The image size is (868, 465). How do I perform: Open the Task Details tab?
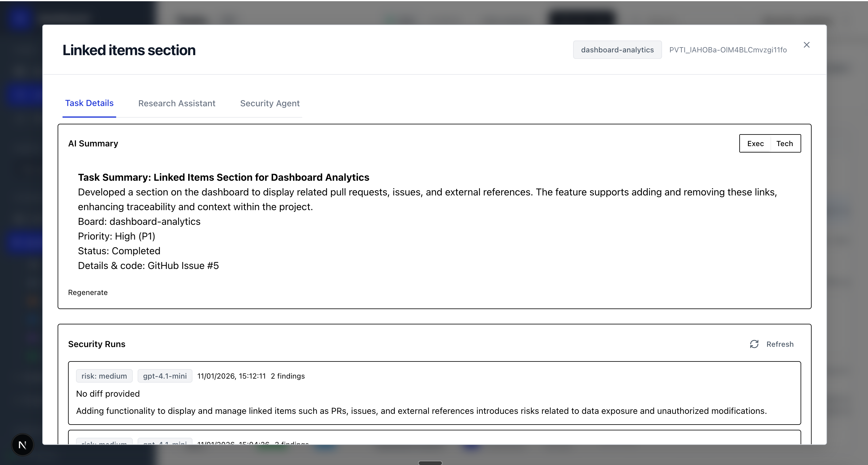pos(89,103)
